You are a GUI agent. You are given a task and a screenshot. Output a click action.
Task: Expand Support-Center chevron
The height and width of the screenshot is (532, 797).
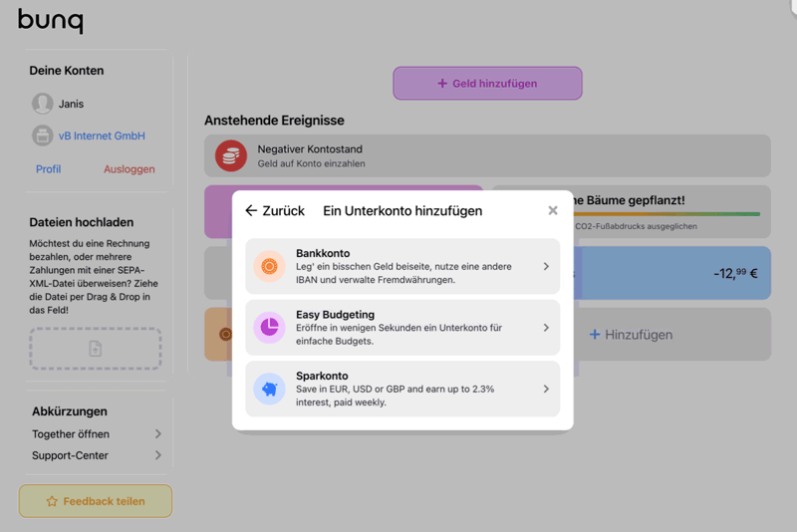158,455
